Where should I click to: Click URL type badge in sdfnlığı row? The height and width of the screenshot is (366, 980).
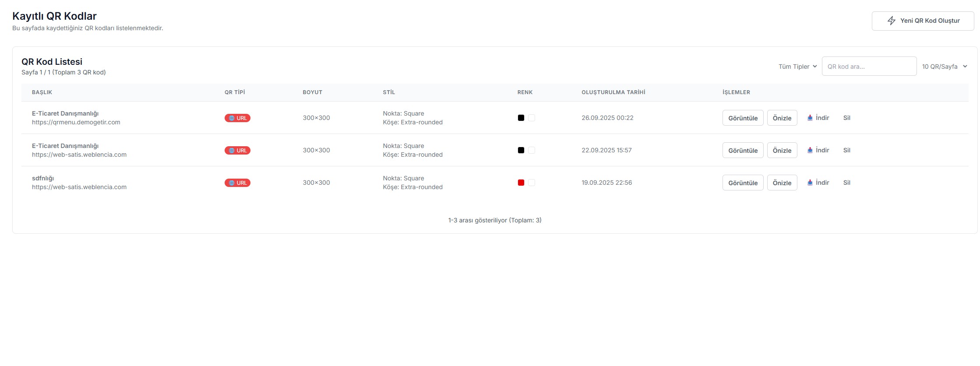(237, 183)
